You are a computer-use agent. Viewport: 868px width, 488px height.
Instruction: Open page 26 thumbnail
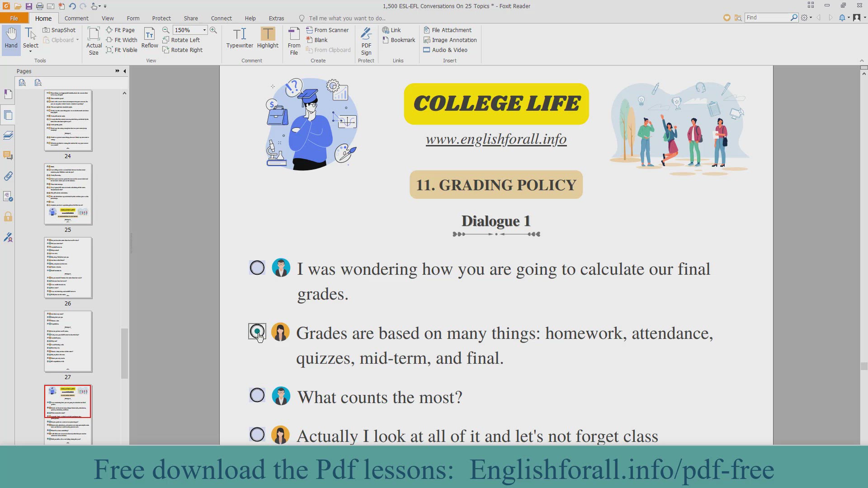point(68,268)
